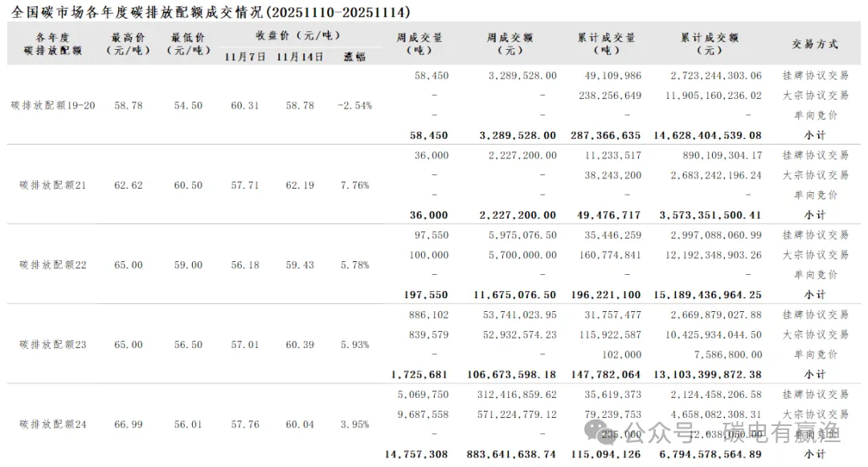Click the WeChat logo in the watermark
The height and width of the screenshot is (467, 868).
[x=603, y=434]
